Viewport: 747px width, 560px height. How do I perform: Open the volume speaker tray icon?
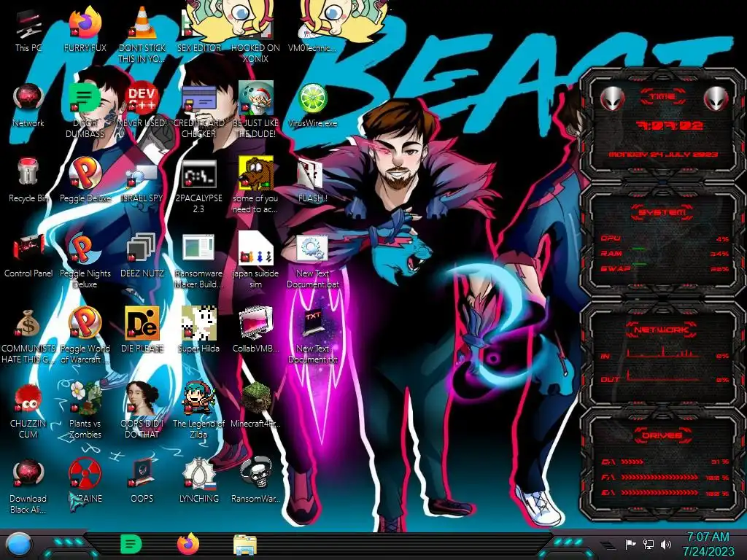click(666, 544)
